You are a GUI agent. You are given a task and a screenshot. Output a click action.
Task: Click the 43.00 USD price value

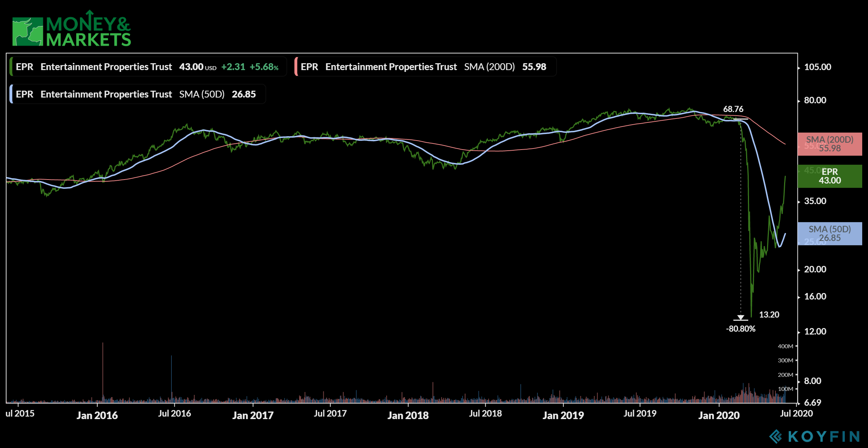(x=198, y=67)
